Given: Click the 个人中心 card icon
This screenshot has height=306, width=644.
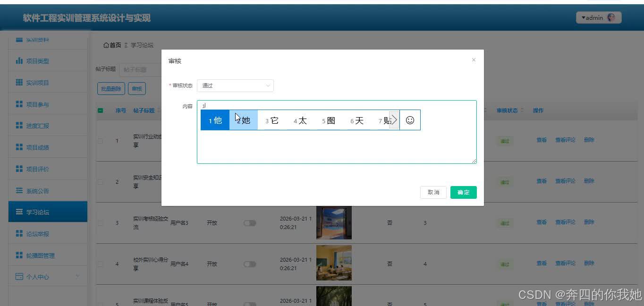Looking at the screenshot, I should tap(19, 277).
